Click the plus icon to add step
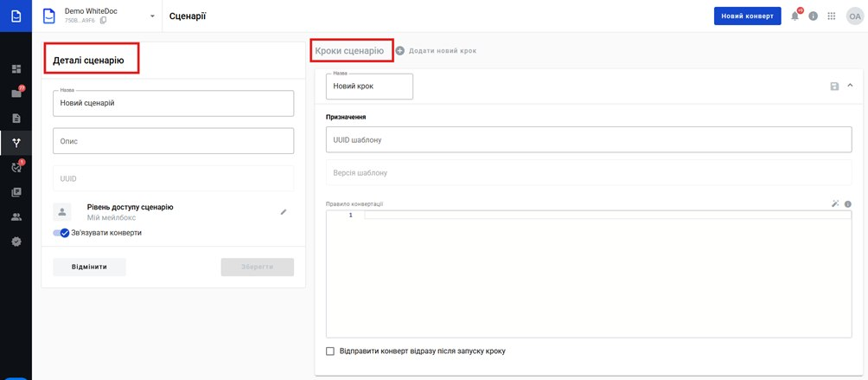The height and width of the screenshot is (380, 868). (x=400, y=51)
